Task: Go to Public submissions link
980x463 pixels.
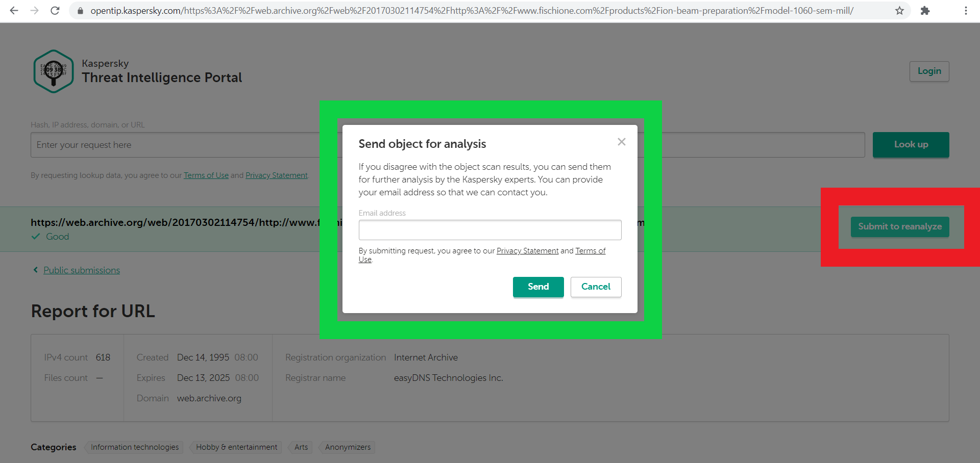Action: click(82, 270)
